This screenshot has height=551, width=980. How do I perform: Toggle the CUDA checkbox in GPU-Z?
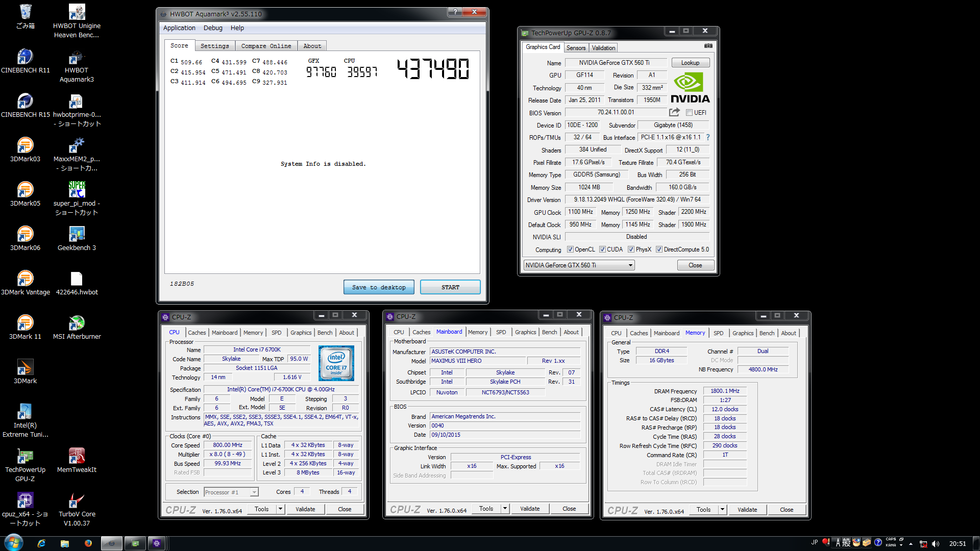click(602, 249)
